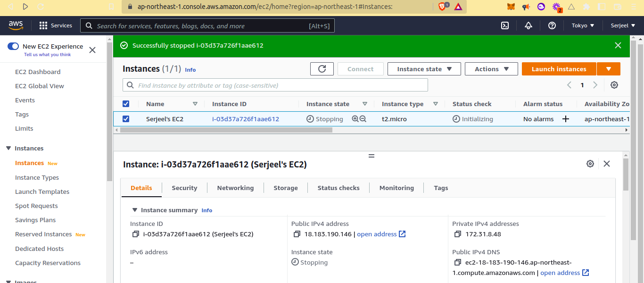
Task: Click Tell us what you think
Action: (x=48, y=55)
